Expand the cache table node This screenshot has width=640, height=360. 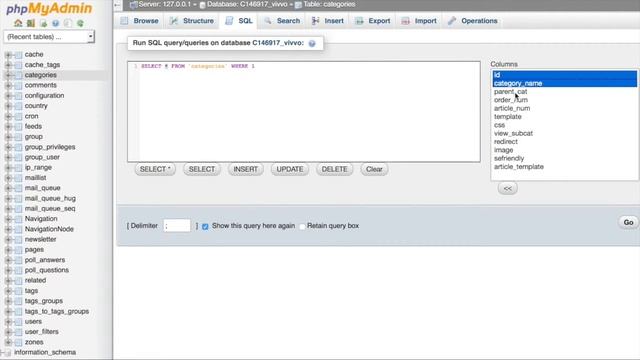click(8, 55)
